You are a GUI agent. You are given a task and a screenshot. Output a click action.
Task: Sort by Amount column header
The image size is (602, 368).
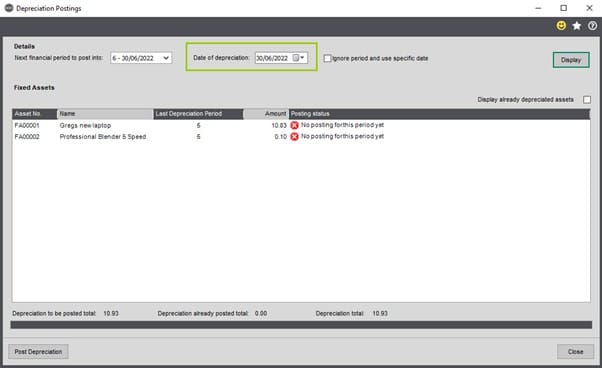coord(266,114)
